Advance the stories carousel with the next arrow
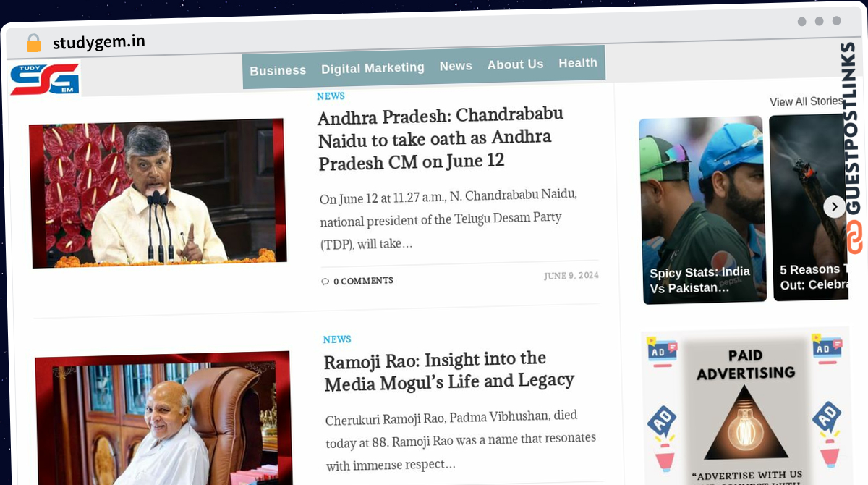The width and height of the screenshot is (868, 485). 834,207
